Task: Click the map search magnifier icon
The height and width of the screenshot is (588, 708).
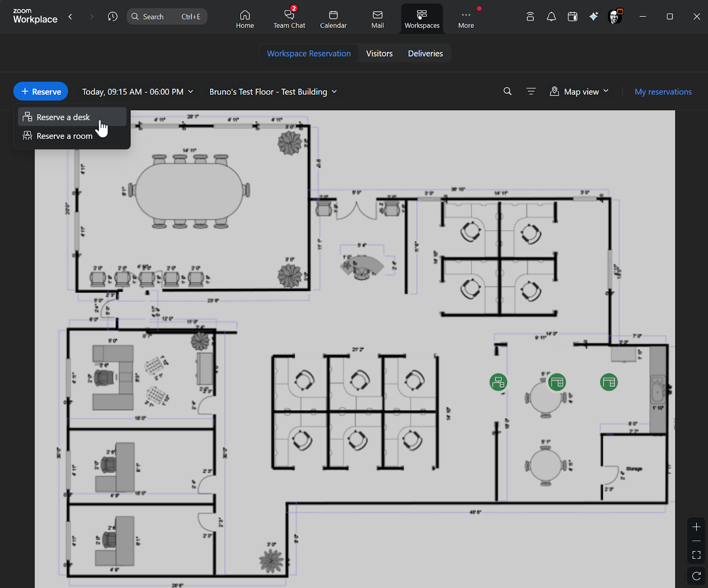Action: (508, 92)
